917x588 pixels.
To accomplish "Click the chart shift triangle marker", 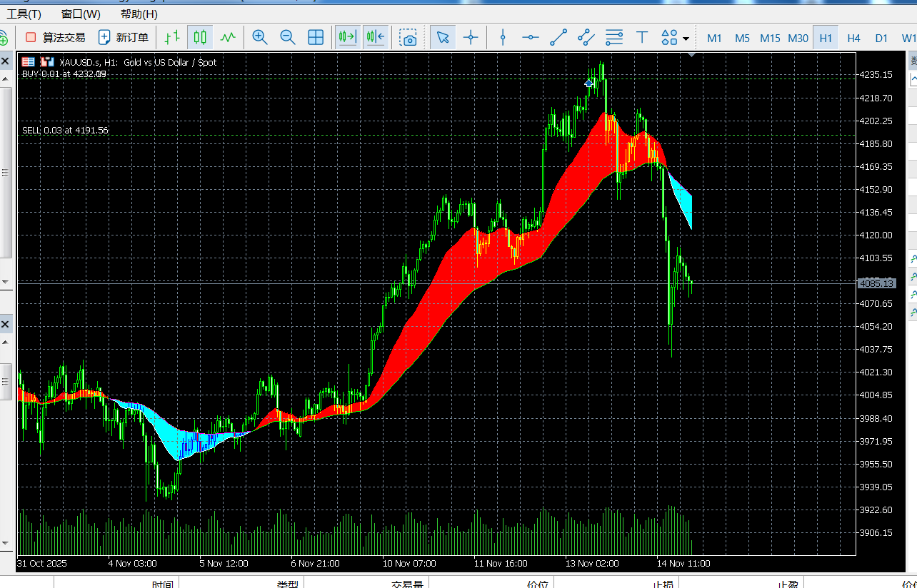I will click(x=691, y=55).
